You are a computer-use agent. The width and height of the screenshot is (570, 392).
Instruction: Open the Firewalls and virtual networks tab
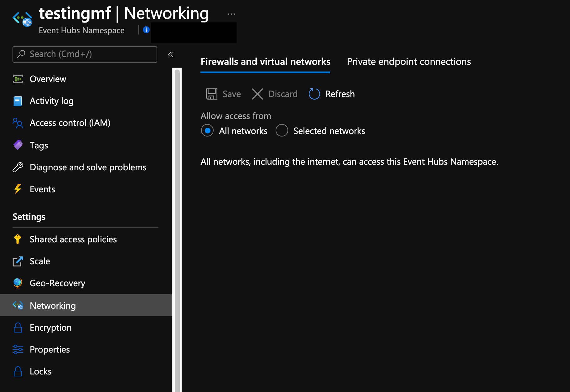(265, 61)
